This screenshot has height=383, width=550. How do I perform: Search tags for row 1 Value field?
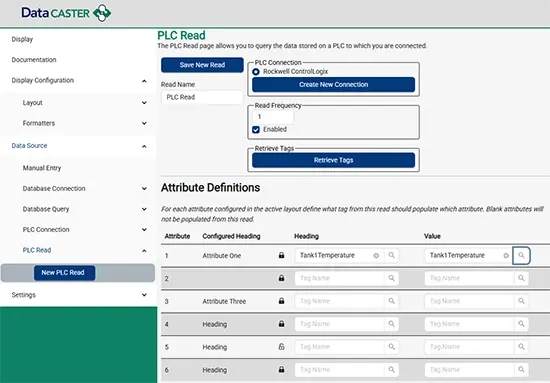point(521,255)
